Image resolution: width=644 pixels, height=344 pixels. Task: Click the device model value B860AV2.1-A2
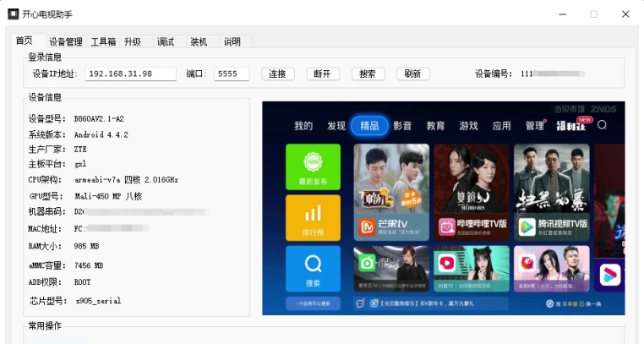99,118
